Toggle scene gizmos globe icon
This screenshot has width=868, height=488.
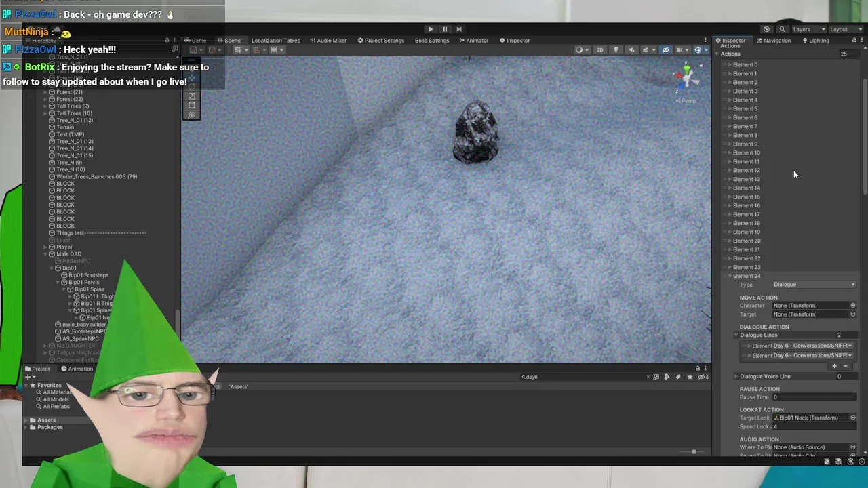click(699, 50)
